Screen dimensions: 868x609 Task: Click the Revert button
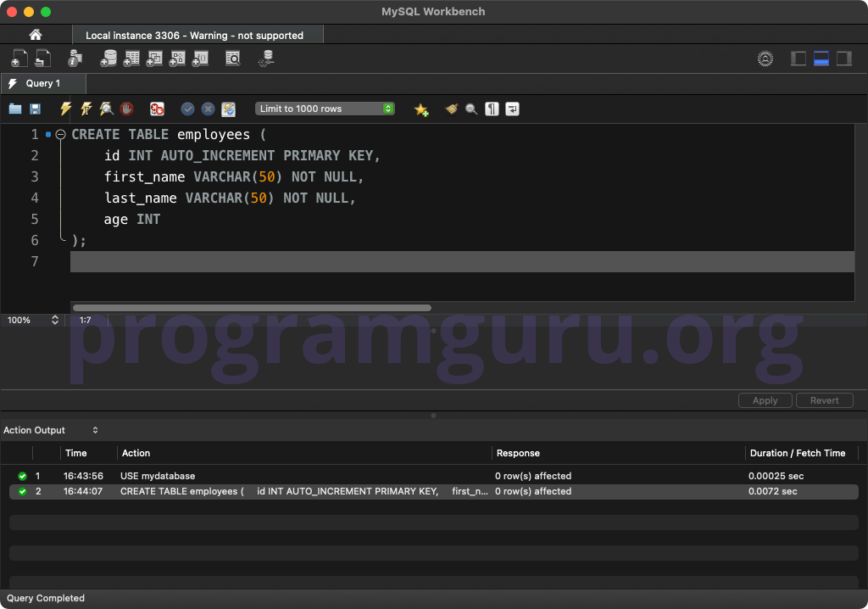(x=824, y=400)
